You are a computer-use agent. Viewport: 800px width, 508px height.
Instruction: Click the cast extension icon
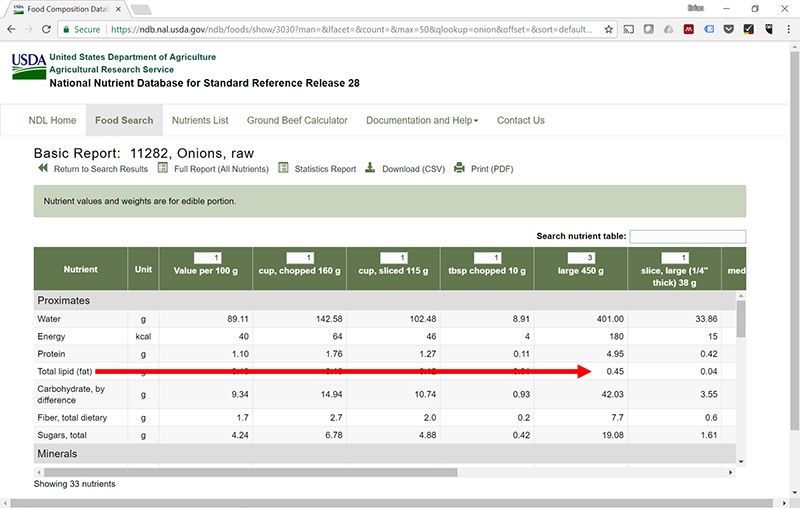629,29
